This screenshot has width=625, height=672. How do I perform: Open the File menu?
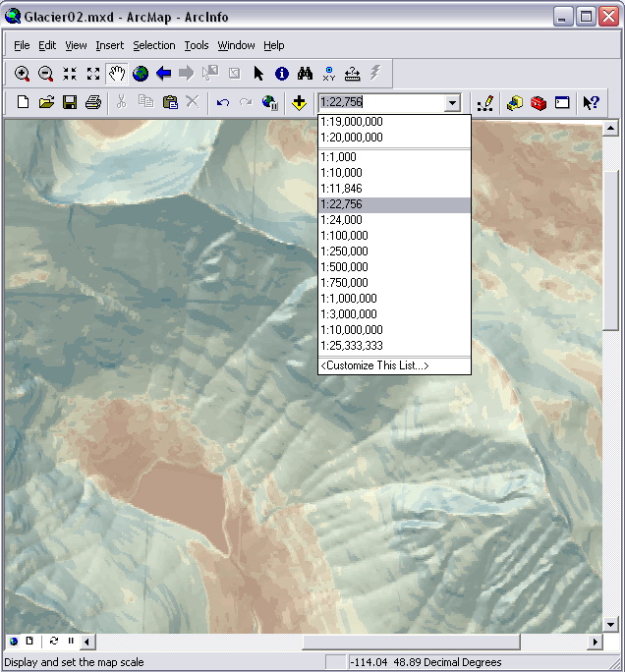[22, 45]
